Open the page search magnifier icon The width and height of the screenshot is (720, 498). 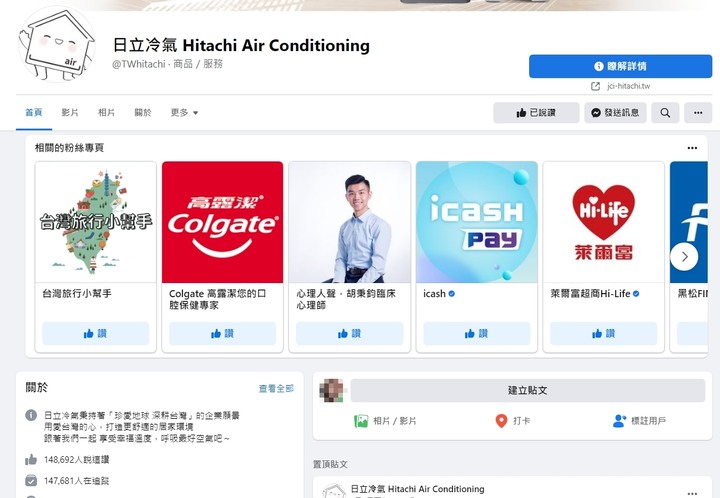pos(665,112)
